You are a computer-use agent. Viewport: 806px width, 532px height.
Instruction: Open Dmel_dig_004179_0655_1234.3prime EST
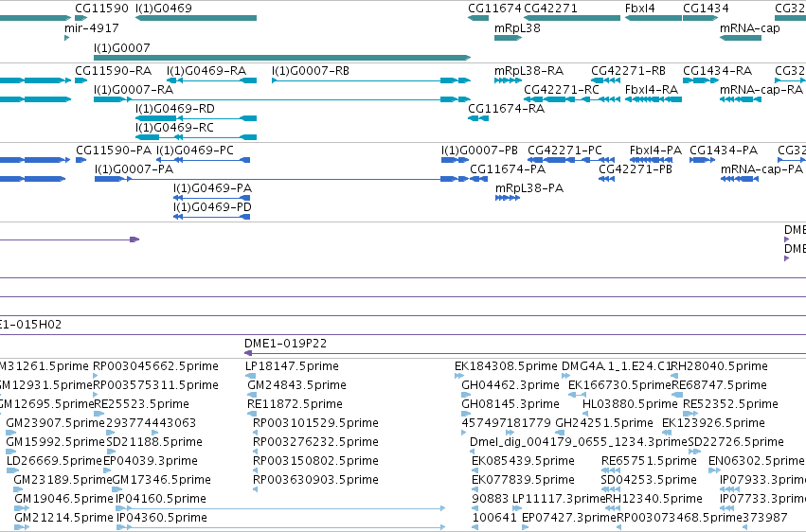tap(579, 442)
